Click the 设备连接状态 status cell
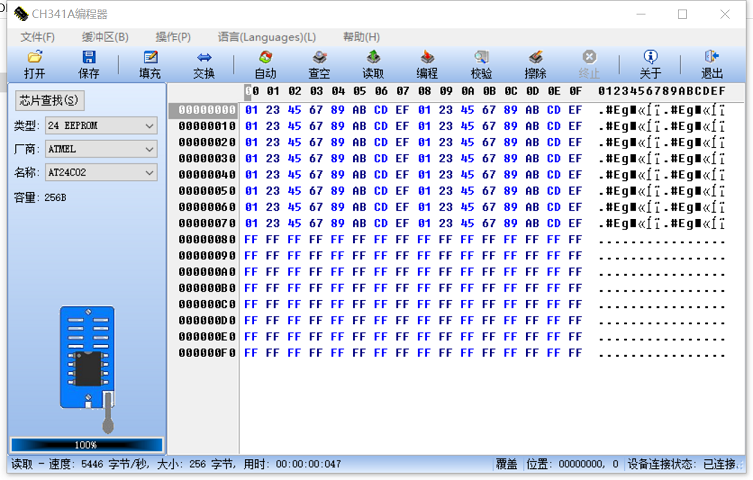This screenshot has width=753, height=480. point(682,464)
